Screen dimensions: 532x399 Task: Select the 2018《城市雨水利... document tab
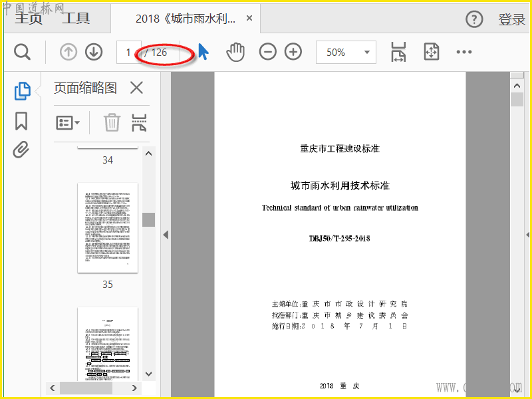point(186,19)
